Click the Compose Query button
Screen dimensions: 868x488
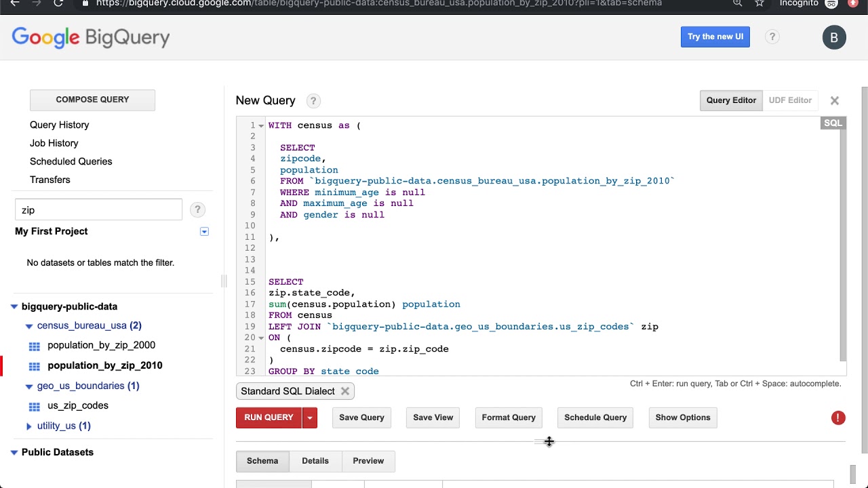tap(92, 100)
